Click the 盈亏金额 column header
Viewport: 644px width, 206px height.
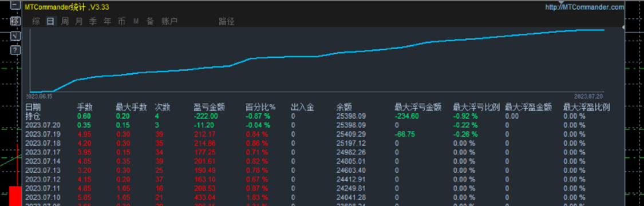[x=209, y=108]
